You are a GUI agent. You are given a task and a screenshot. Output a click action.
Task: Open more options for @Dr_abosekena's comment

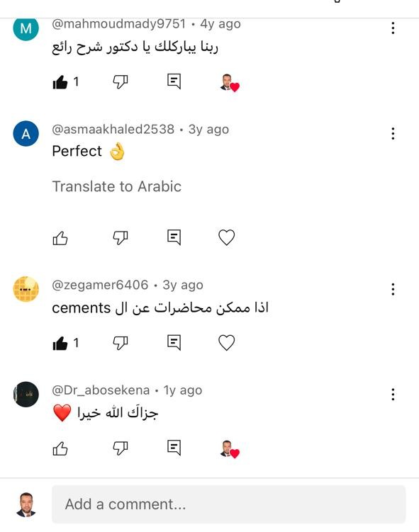click(393, 395)
